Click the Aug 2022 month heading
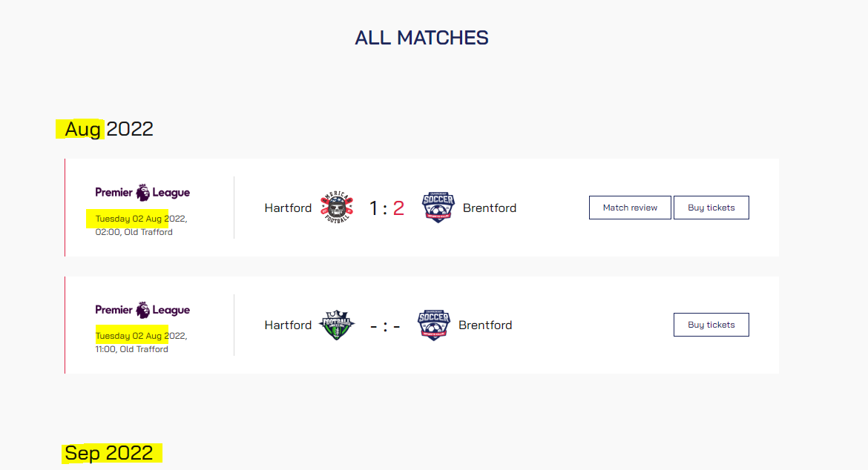Image resolution: width=868 pixels, height=470 pixels. point(108,129)
